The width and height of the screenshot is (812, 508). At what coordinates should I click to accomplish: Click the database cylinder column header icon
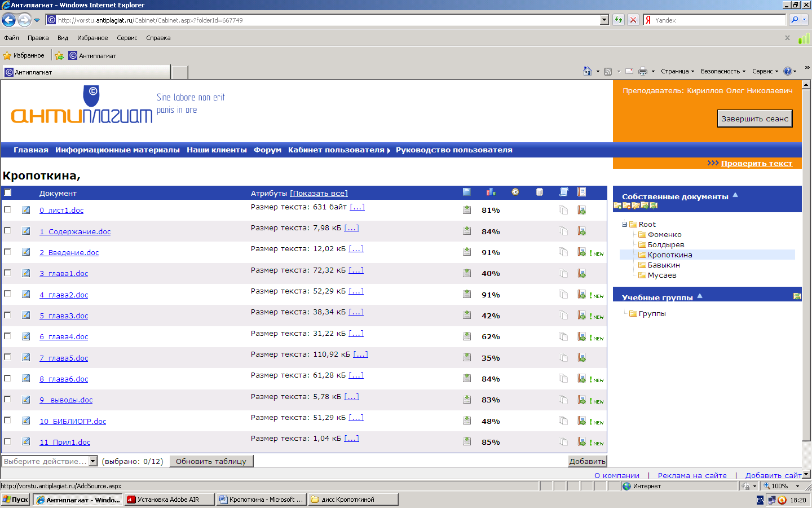pyautogui.click(x=540, y=192)
